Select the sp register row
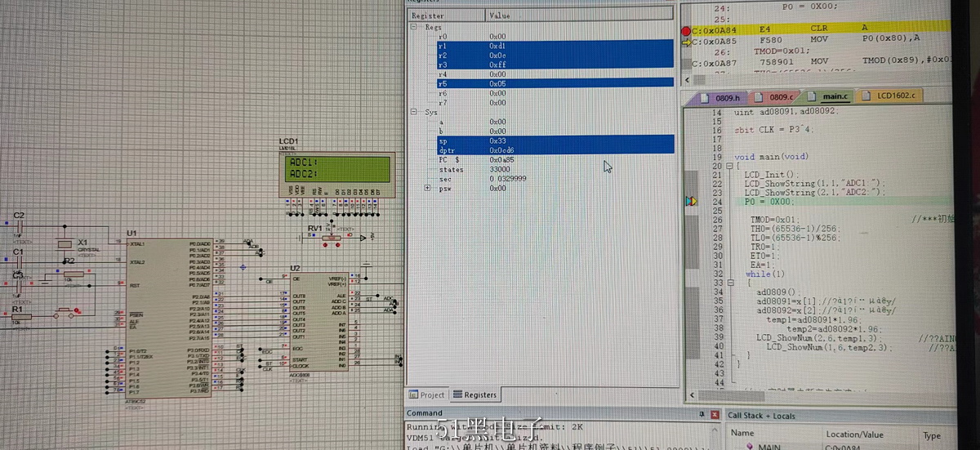 [555, 140]
